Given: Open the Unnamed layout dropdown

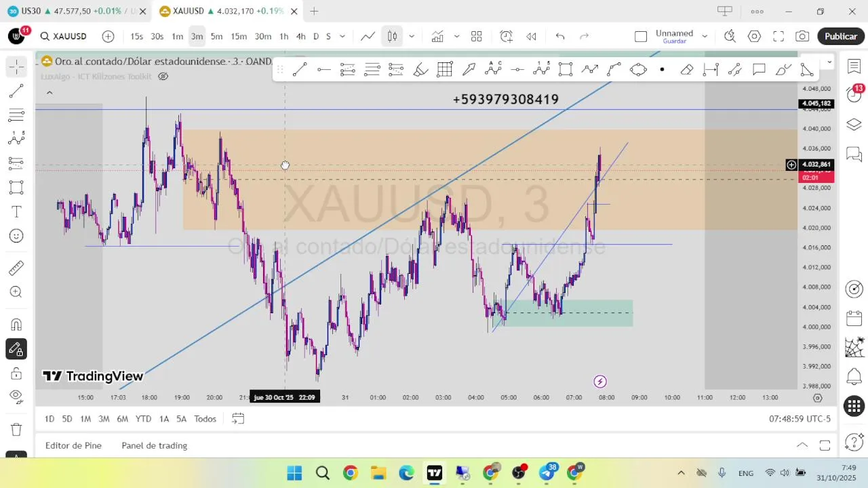Looking at the screenshot, I should pos(705,37).
